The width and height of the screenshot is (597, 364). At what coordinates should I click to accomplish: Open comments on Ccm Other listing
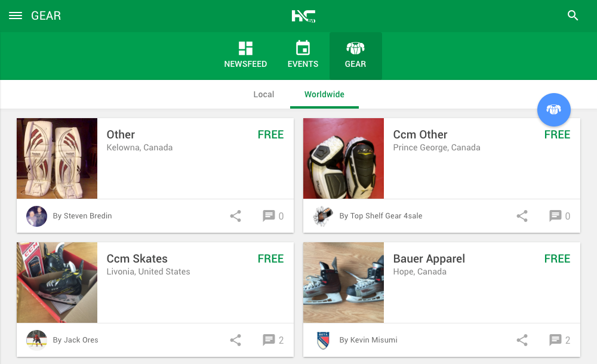(559, 216)
